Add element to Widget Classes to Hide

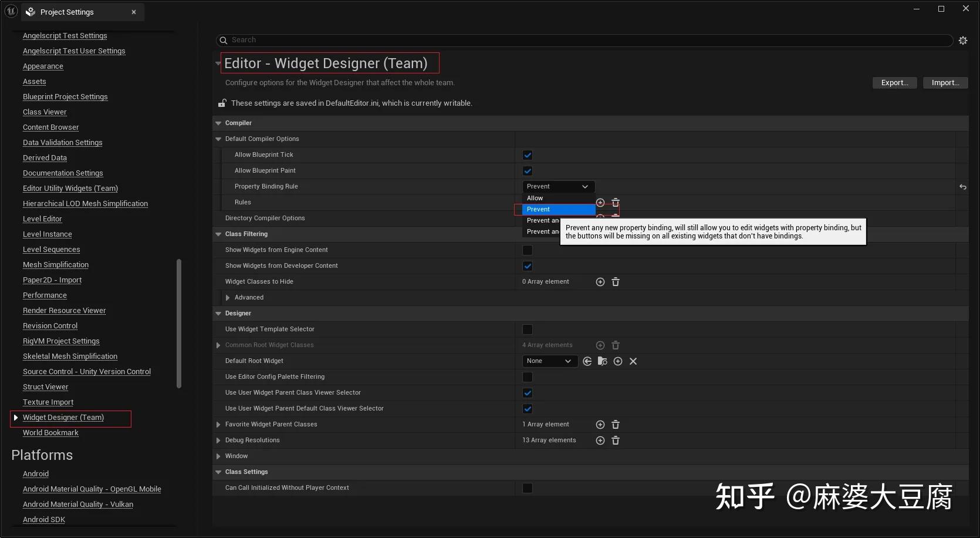[600, 282]
